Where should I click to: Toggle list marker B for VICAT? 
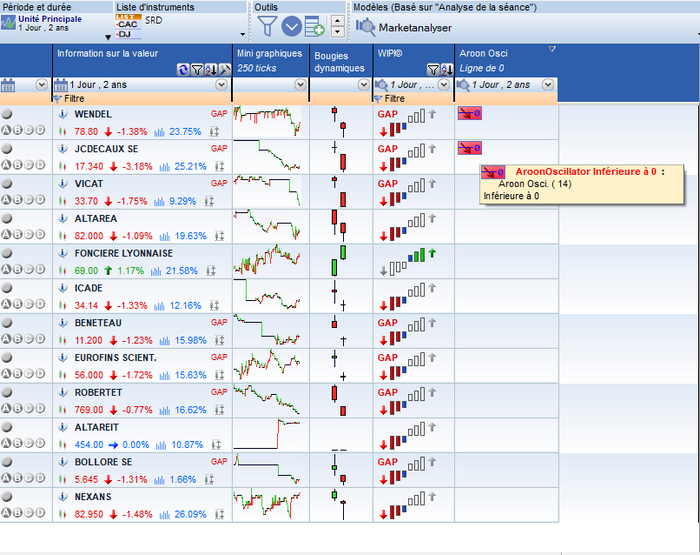point(17,200)
